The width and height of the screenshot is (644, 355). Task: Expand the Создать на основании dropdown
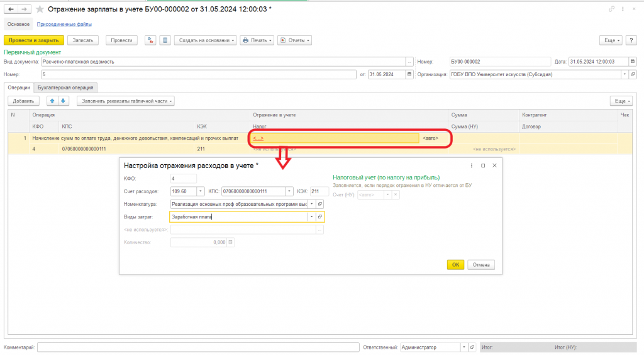pos(205,40)
